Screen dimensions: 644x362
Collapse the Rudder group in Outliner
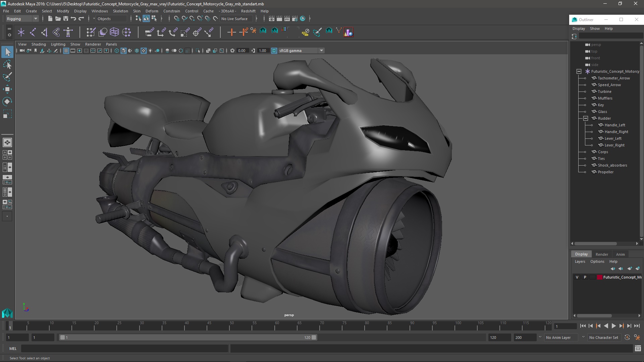(586, 118)
